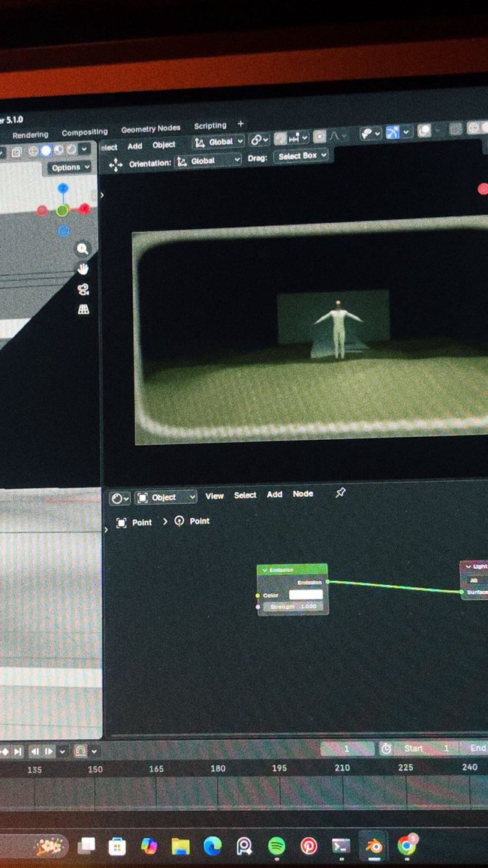488x868 pixels.
Task: Click the use preview range clock icon
Action: [386, 749]
